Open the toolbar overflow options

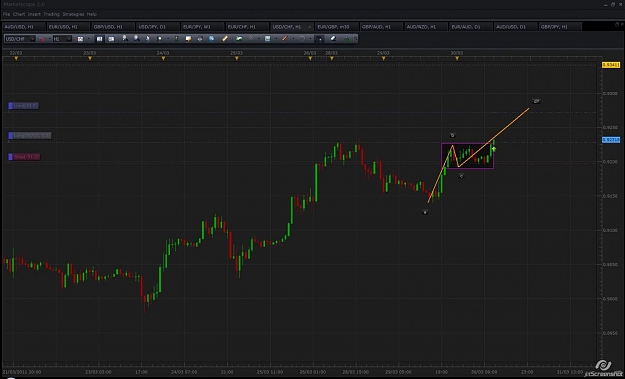coord(356,39)
